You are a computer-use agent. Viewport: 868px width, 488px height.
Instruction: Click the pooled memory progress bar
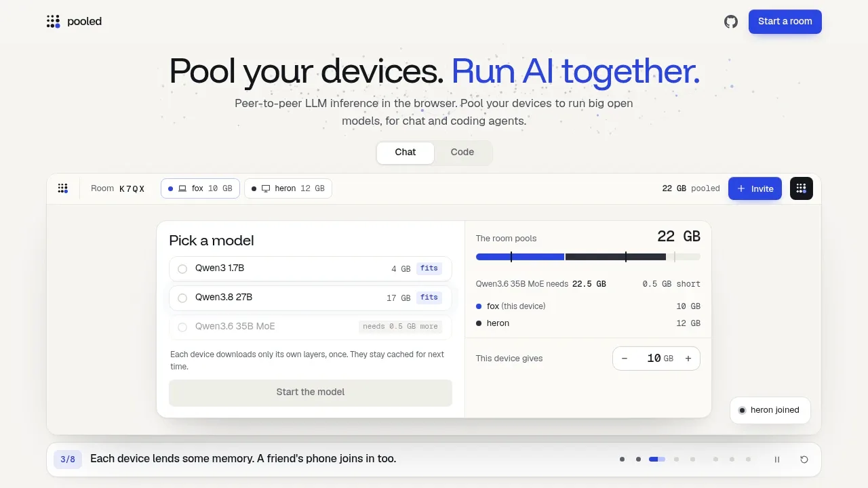tap(588, 257)
